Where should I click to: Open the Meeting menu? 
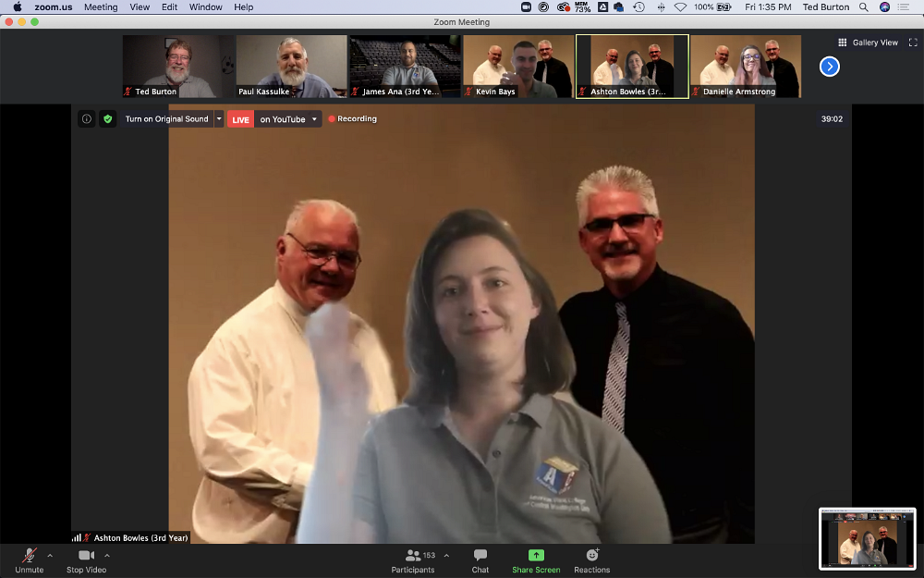click(x=101, y=7)
